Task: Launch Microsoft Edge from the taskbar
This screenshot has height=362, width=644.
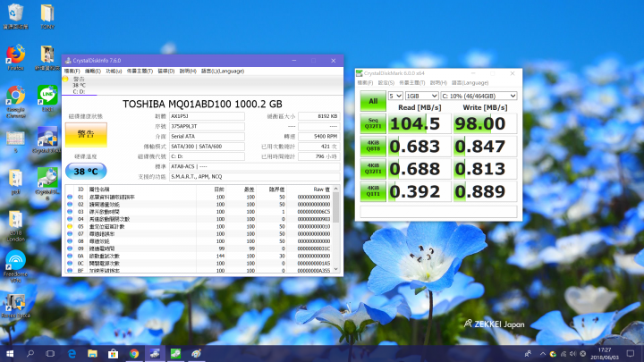Action: (72, 353)
